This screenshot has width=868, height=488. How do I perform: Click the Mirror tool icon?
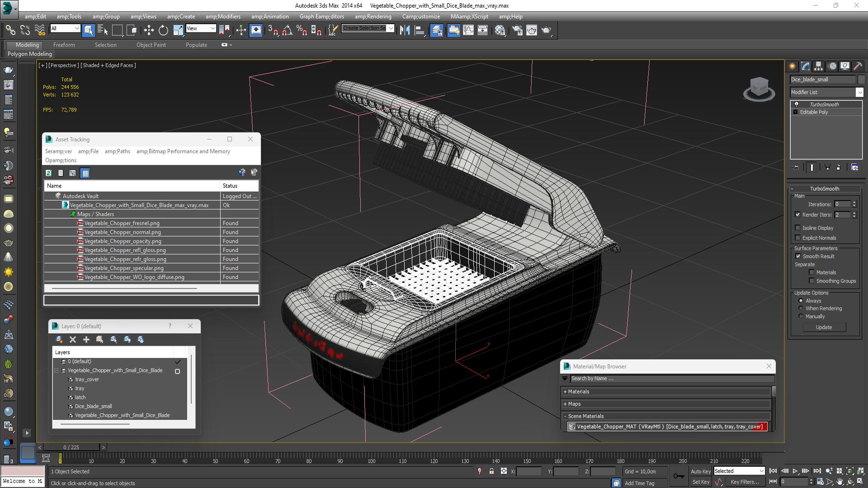(x=405, y=30)
